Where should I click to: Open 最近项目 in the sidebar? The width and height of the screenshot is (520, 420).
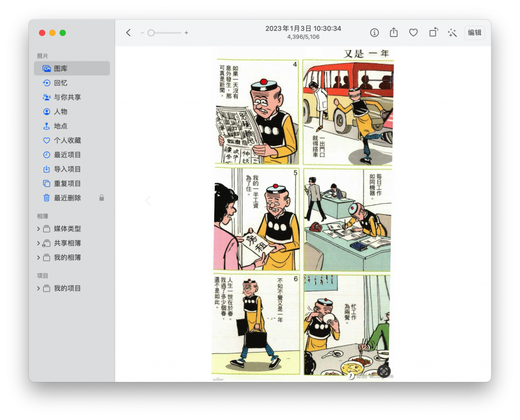point(72,155)
